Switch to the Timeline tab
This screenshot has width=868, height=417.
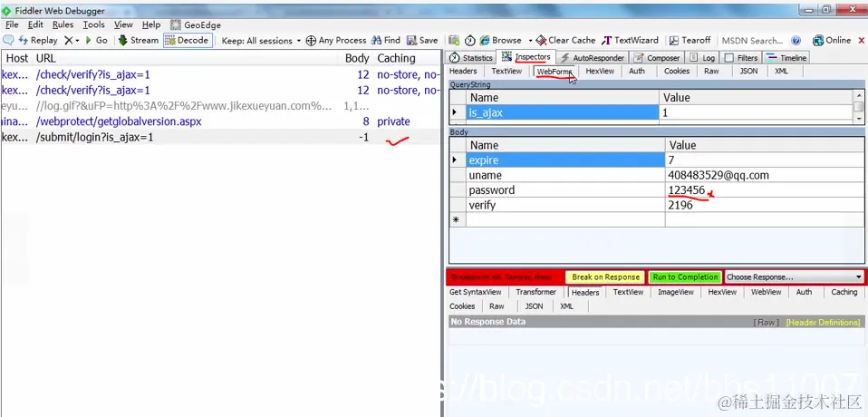click(786, 58)
